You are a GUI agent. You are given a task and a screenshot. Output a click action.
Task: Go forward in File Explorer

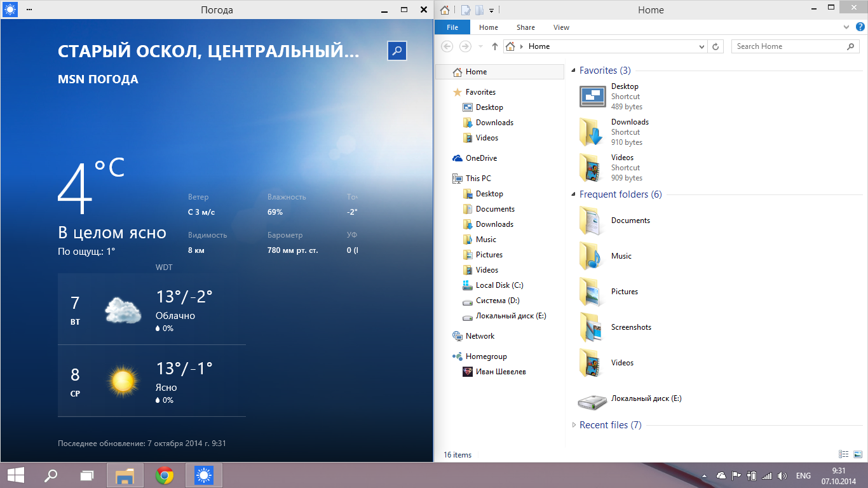click(x=465, y=46)
